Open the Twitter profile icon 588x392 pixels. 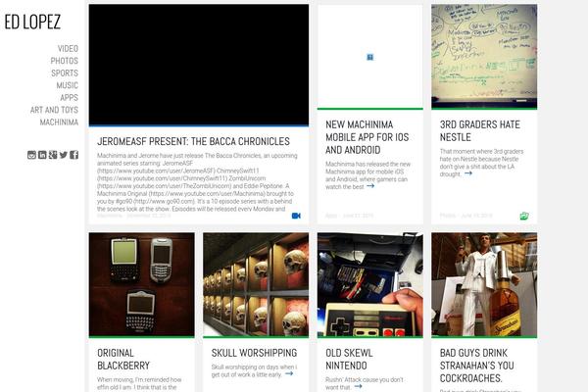point(64,155)
